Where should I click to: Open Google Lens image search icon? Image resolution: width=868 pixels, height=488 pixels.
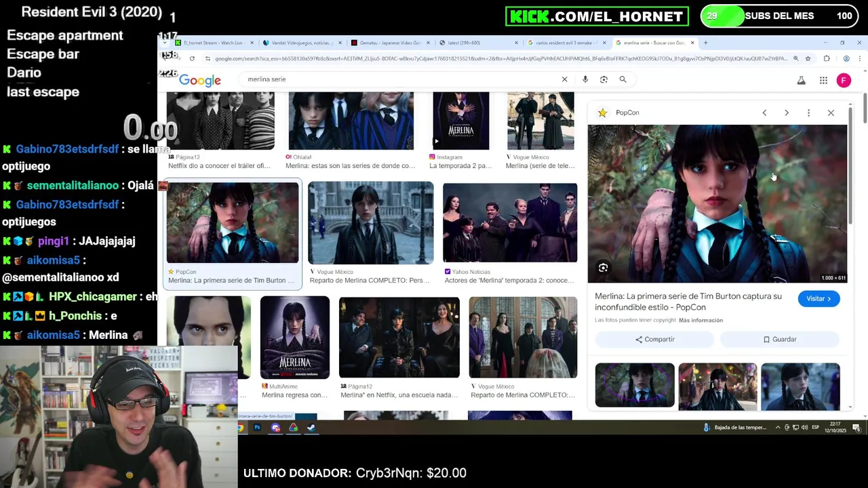coord(604,79)
